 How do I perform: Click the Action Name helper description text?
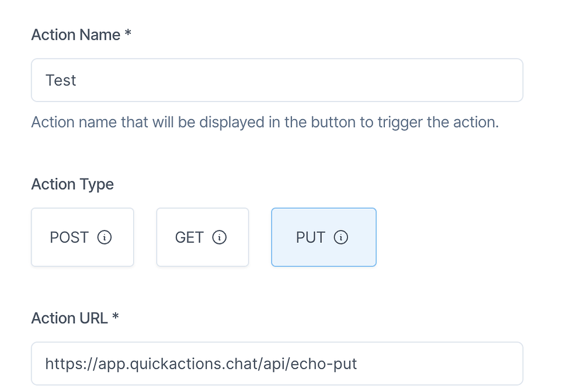coord(265,123)
